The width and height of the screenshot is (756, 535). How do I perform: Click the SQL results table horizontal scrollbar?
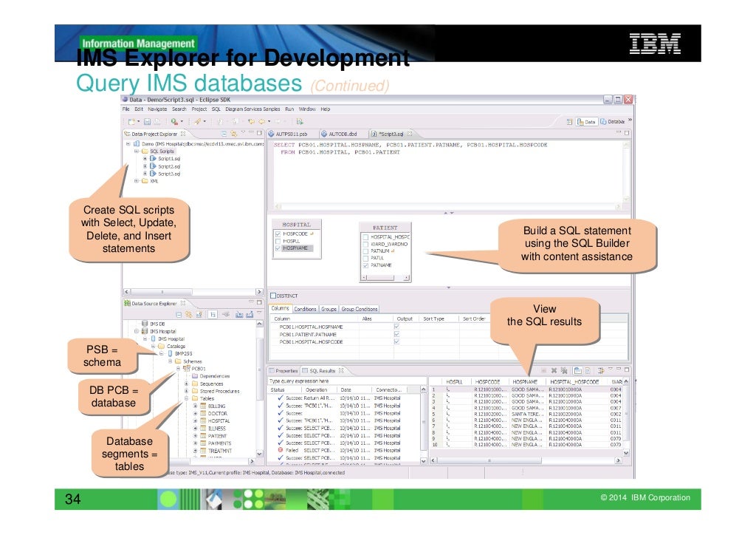point(526,460)
